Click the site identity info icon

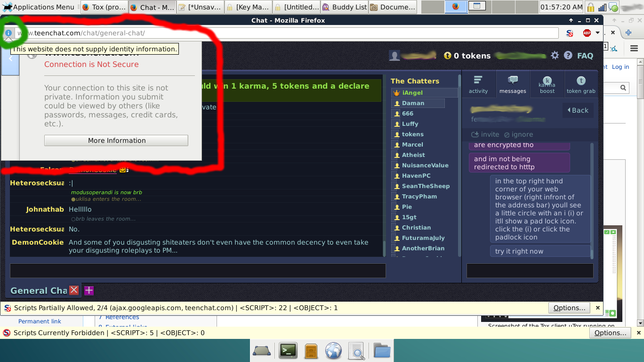8,33
